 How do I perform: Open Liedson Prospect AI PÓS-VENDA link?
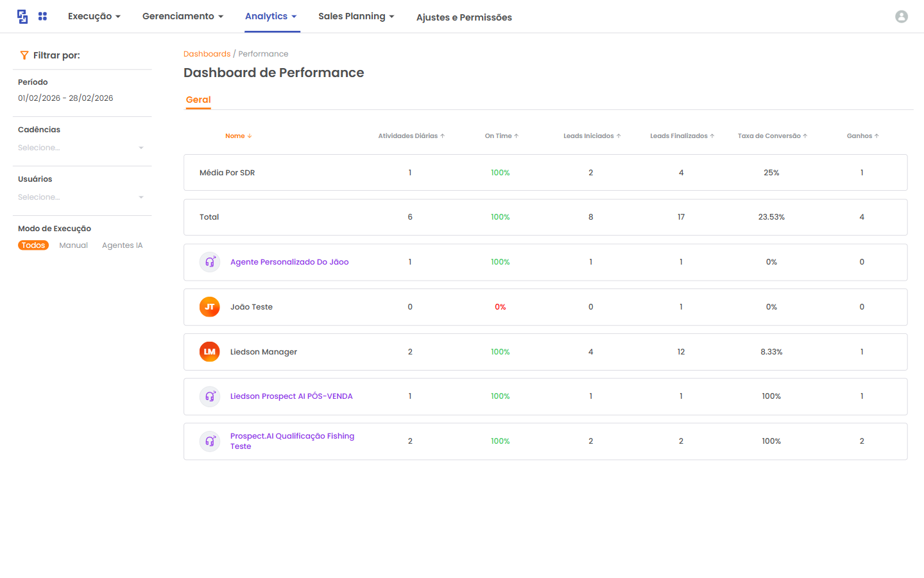point(291,396)
